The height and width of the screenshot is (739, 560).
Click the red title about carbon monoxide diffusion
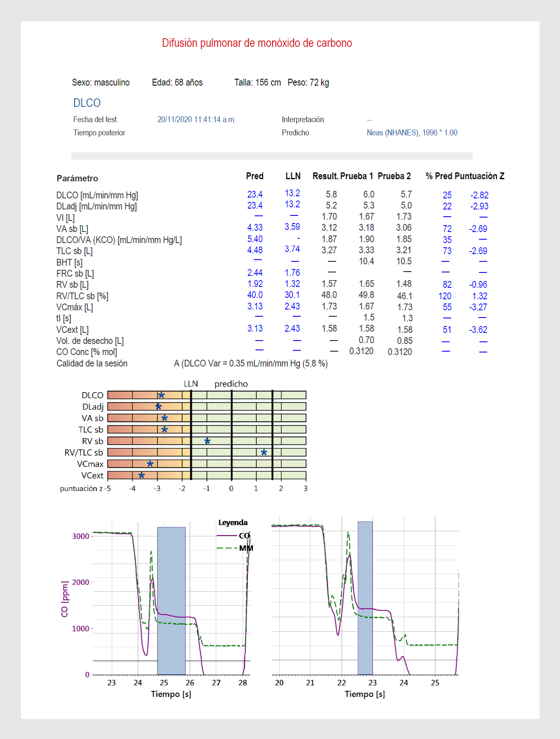click(x=257, y=43)
